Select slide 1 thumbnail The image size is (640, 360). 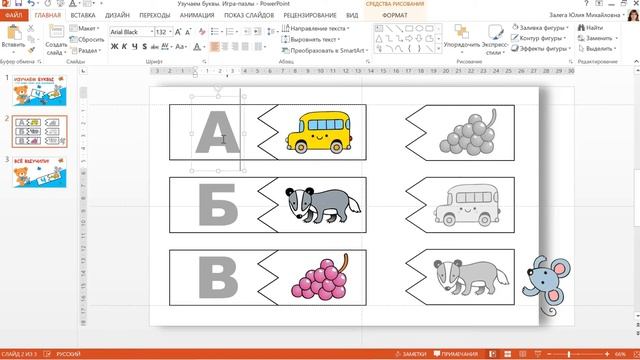(39, 90)
